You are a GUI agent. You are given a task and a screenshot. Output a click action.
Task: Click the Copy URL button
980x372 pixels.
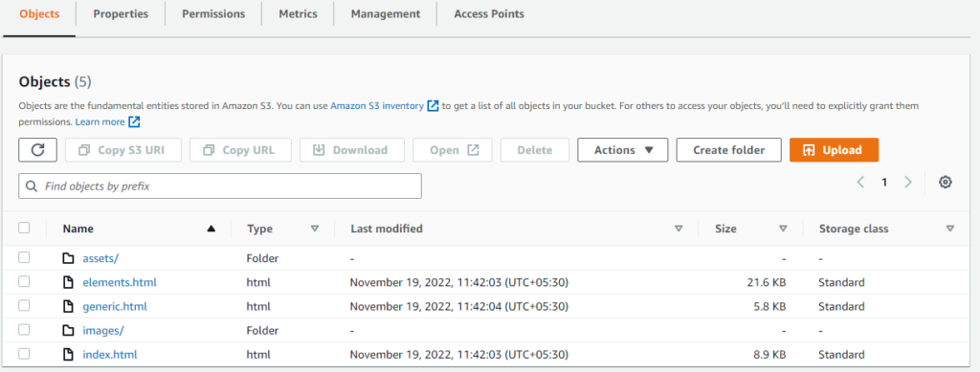coord(240,150)
